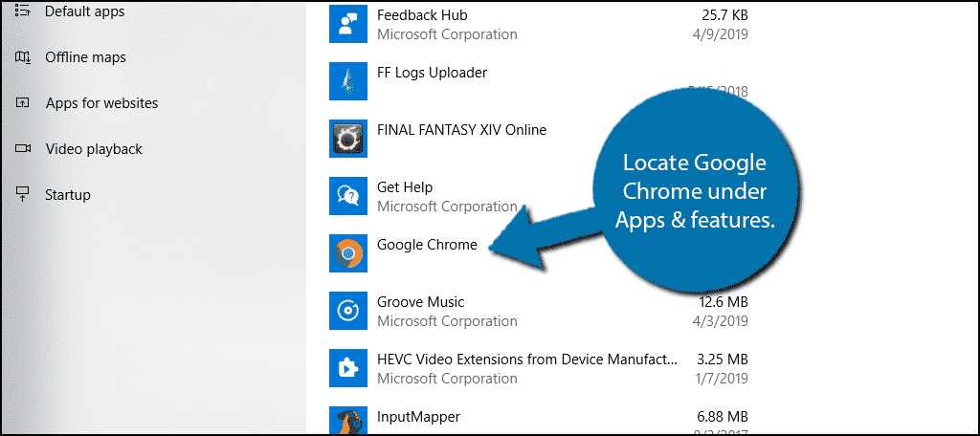Image resolution: width=980 pixels, height=436 pixels.
Task: Click the Groove Music app icon
Action: pyautogui.click(x=348, y=311)
